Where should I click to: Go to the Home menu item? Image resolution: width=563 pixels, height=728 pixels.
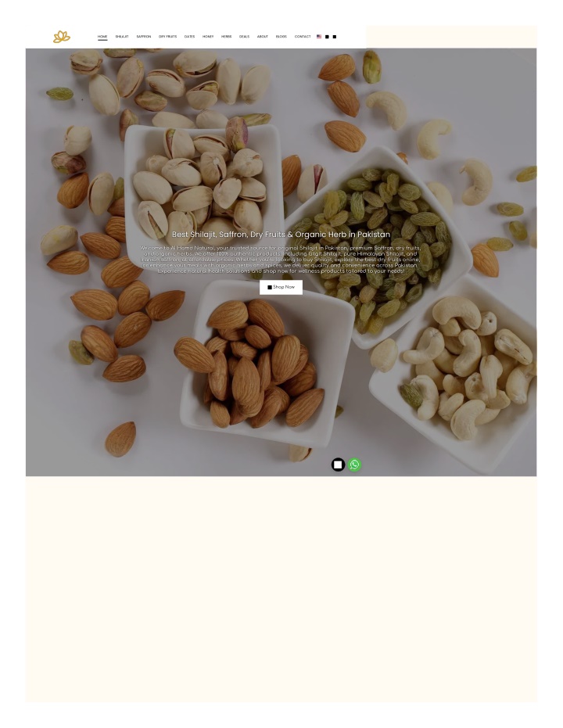click(102, 37)
